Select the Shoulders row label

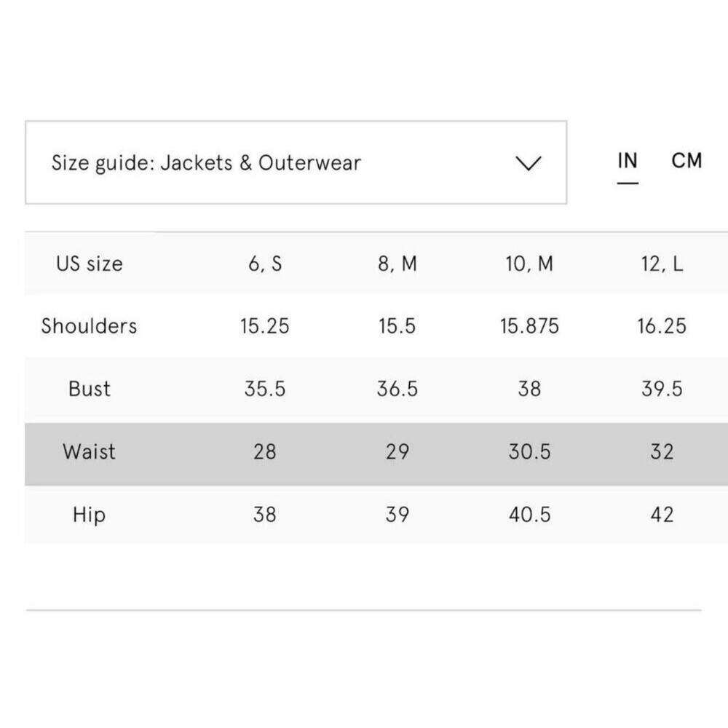(89, 326)
